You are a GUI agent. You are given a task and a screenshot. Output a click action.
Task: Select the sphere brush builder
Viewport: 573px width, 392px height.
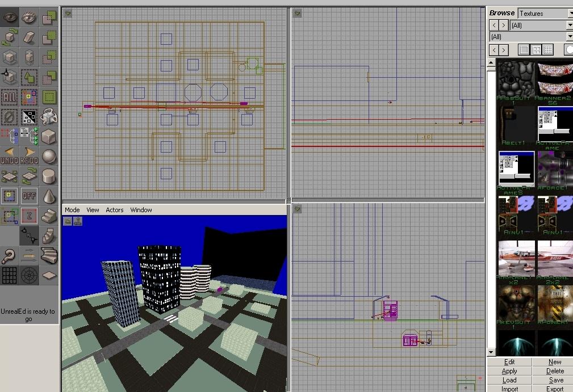(x=49, y=156)
